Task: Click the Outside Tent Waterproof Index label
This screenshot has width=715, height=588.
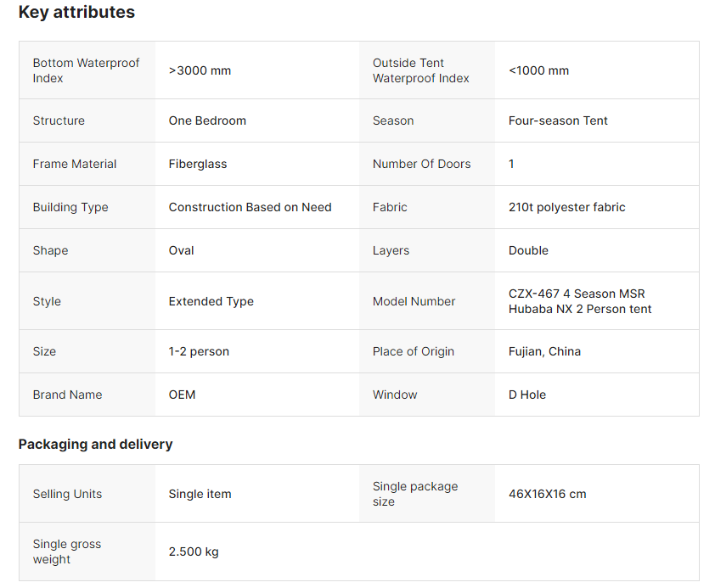Action: point(420,70)
